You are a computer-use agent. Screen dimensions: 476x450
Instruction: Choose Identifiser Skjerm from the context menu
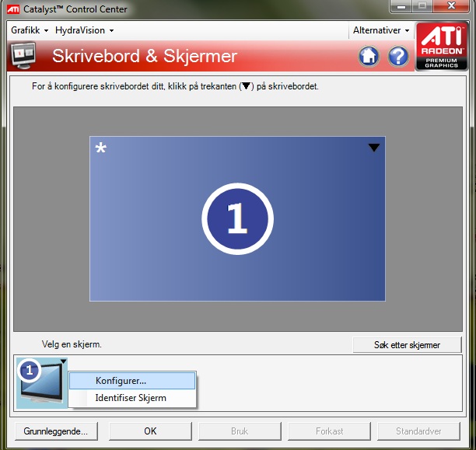(x=132, y=398)
